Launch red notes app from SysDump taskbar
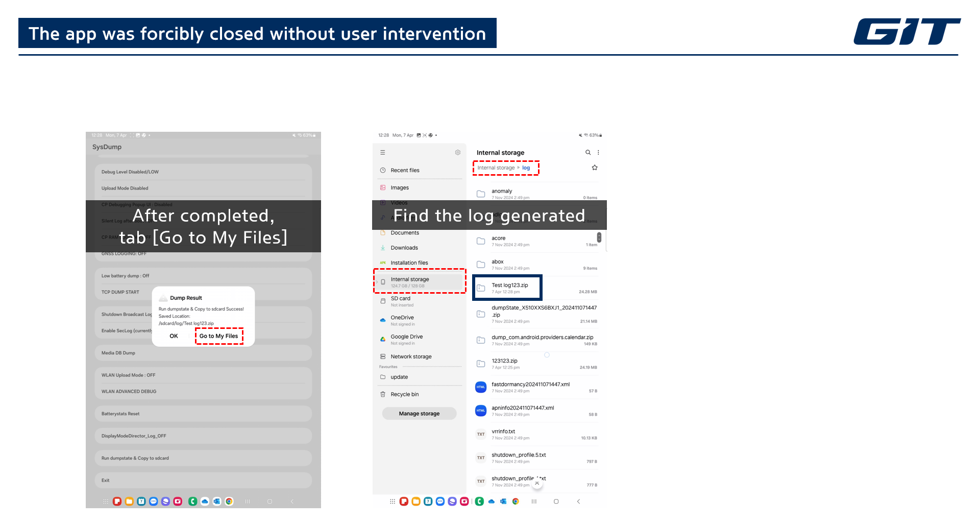Viewport: 980px width, 522px height. coord(117,502)
